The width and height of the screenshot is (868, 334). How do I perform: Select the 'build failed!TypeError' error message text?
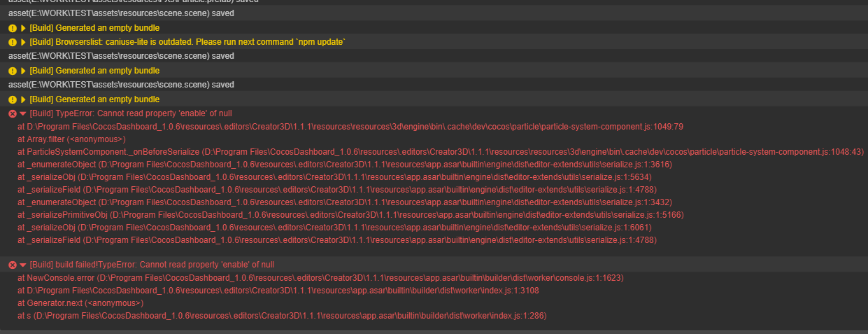point(152,265)
